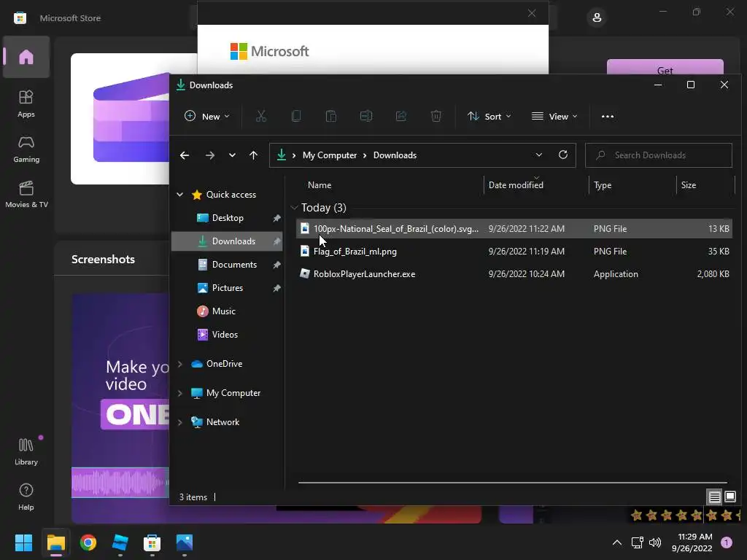Open the View dropdown menu

pyautogui.click(x=554, y=116)
